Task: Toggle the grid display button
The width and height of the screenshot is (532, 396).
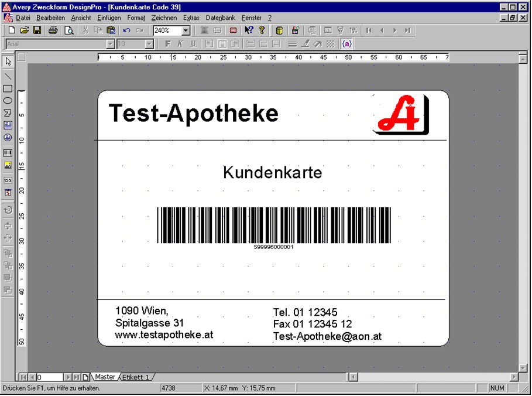Action: pyautogui.click(x=204, y=30)
